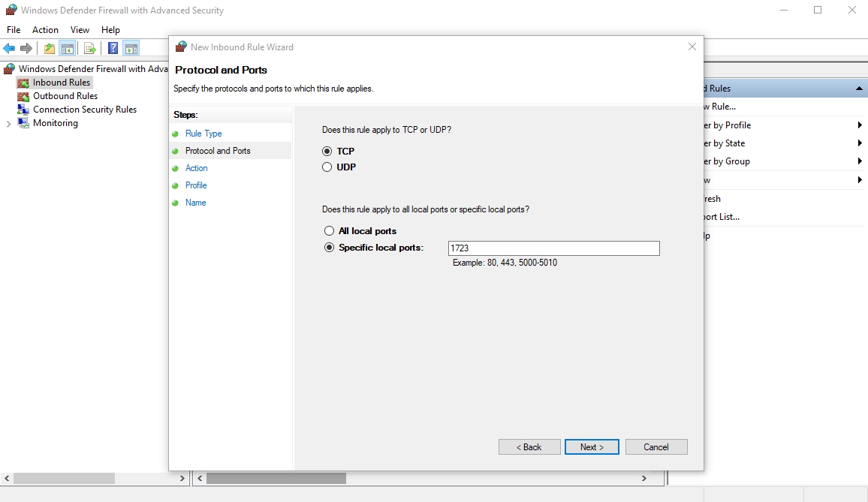
Task: Click the rules list horizontal scrollbar thumb
Action: pyautogui.click(x=276, y=478)
